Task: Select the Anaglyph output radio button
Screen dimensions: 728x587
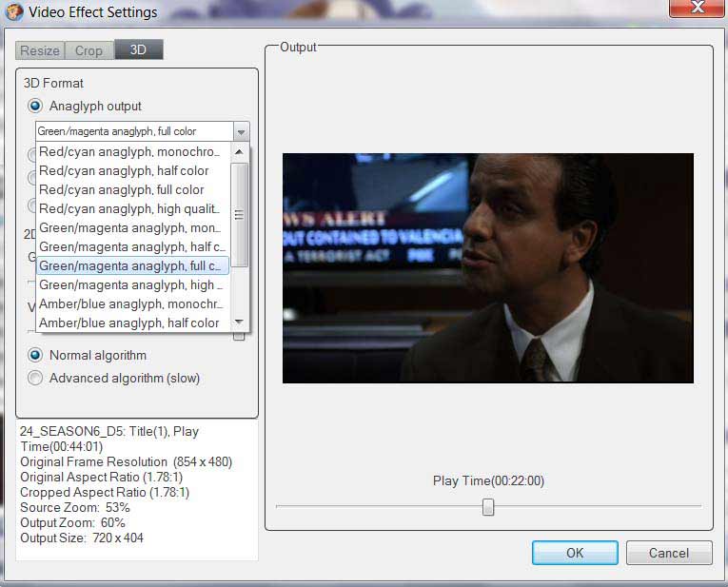Action: [x=35, y=106]
